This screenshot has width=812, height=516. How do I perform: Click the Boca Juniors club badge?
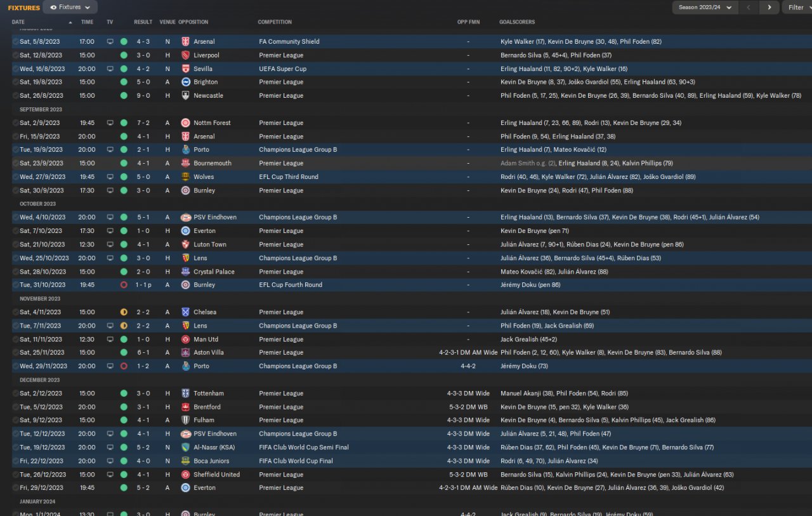[x=186, y=461]
